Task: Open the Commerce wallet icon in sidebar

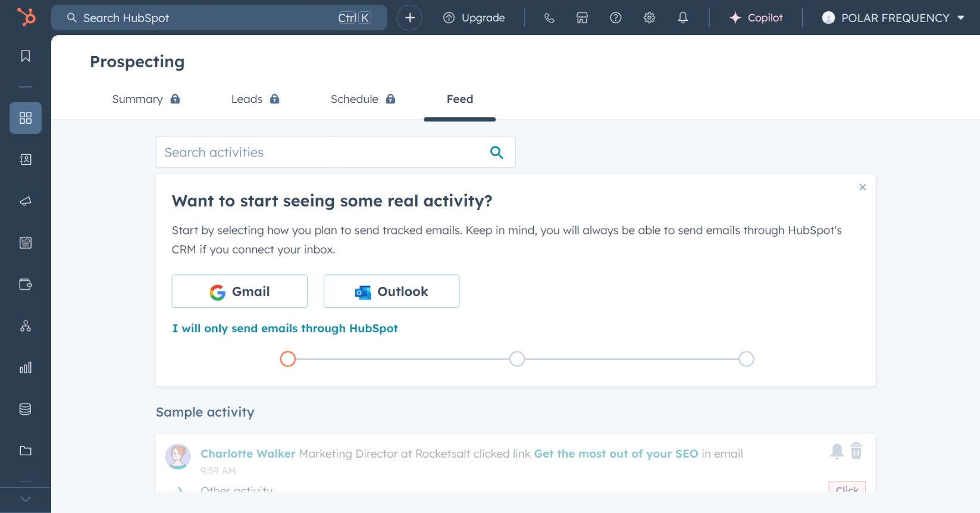Action: click(26, 284)
